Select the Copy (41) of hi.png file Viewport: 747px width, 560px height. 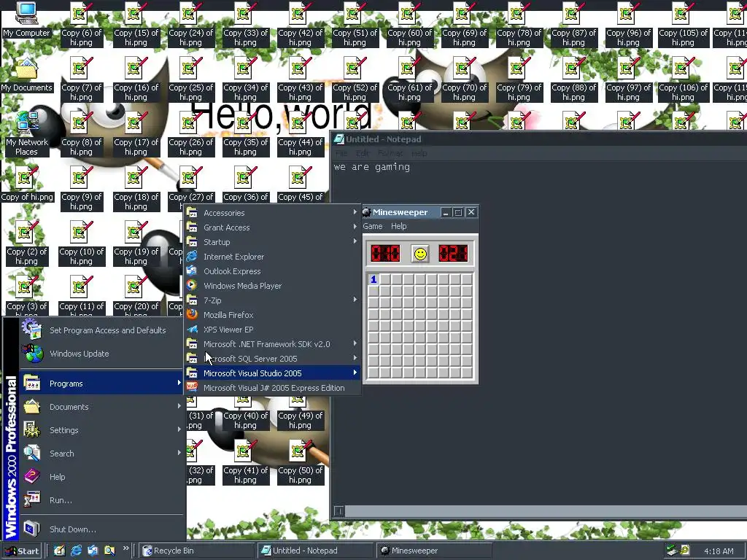click(245, 462)
